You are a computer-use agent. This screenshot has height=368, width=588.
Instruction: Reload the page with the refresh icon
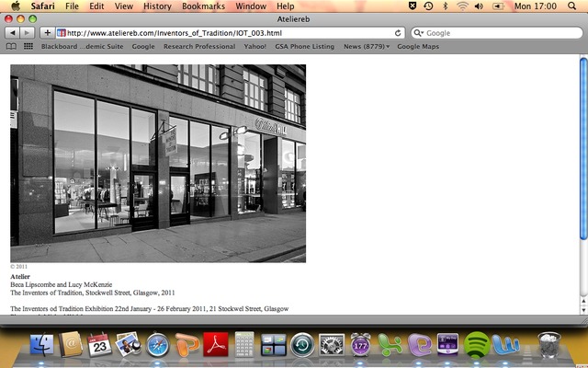click(397, 33)
